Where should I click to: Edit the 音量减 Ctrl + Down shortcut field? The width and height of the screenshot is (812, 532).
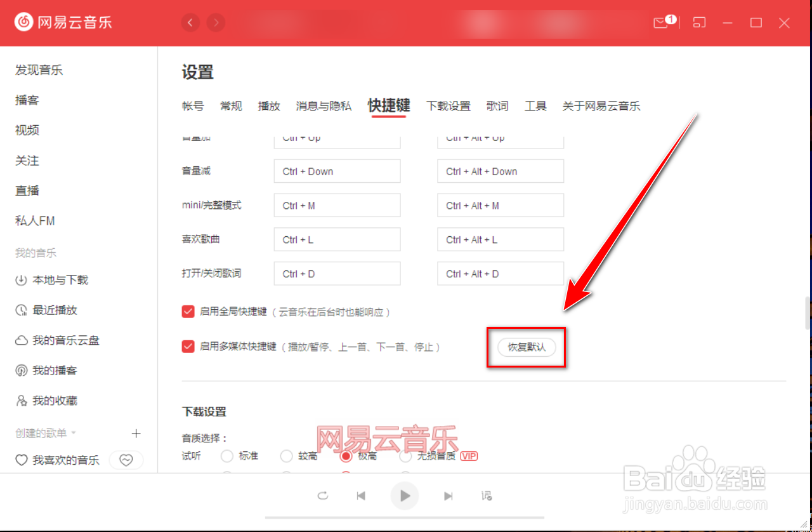(337, 171)
